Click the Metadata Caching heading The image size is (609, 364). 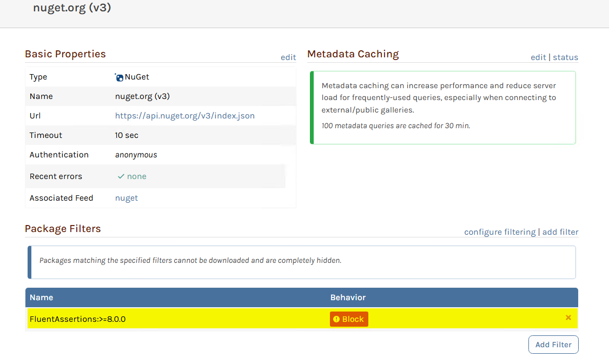click(x=353, y=54)
